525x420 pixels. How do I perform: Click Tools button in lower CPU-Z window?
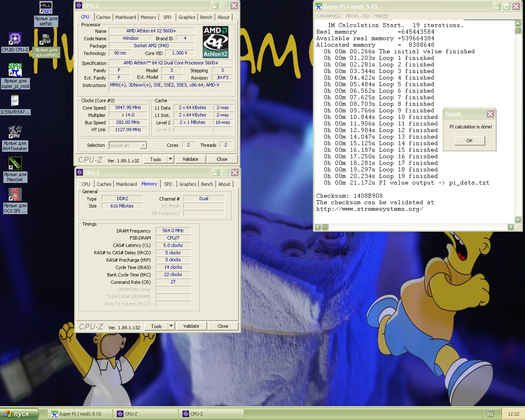(156, 326)
